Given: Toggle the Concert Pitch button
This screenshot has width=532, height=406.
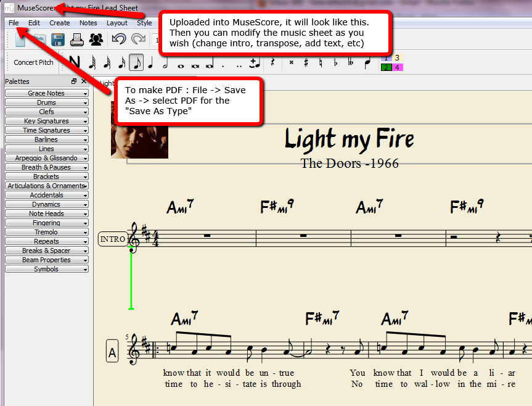Looking at the screenshot, I should tap(33, 62).
